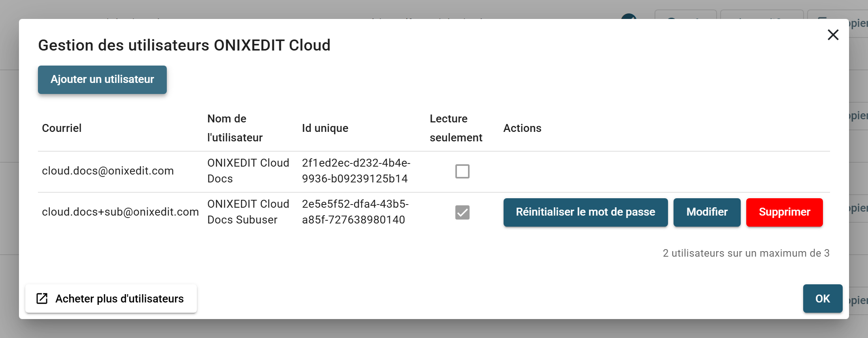
Task: Click the Id unique column header
Action: [x=325, y=128]
